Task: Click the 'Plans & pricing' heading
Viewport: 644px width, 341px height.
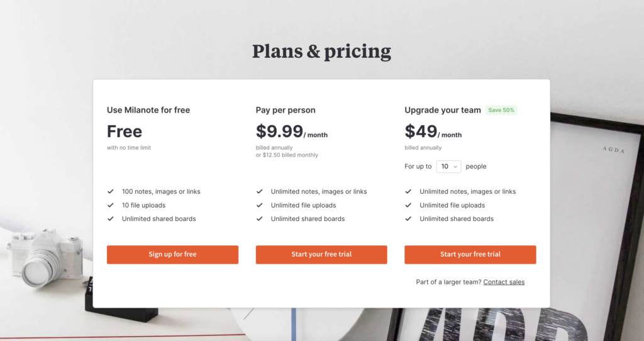Action: click(x=321, y=52)
